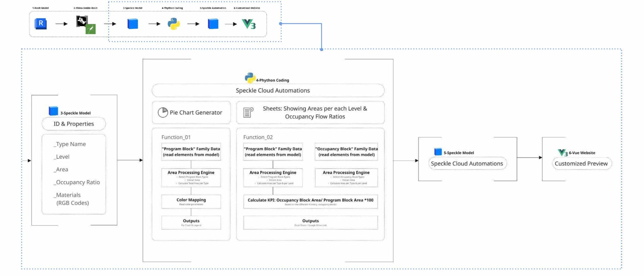Screen dimensions: 644x276
Task: Click the blue cube beside 5-Speckle Model label
Action: pos(438,152)
